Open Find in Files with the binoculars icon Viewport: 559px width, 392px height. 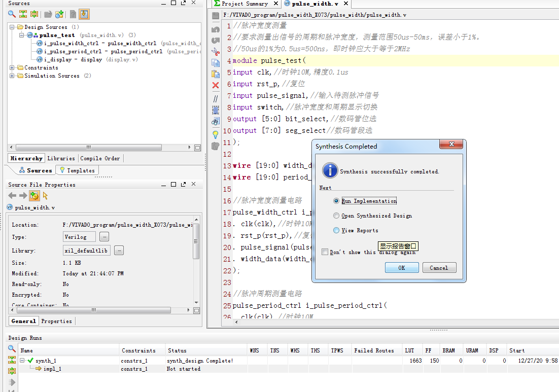(216, 121)
